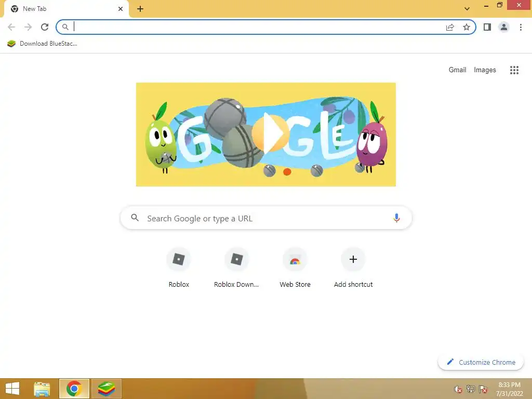Viewport: 532px width, 399px height.
Task: Close the New Tab tab
Action: click(121, 9)
